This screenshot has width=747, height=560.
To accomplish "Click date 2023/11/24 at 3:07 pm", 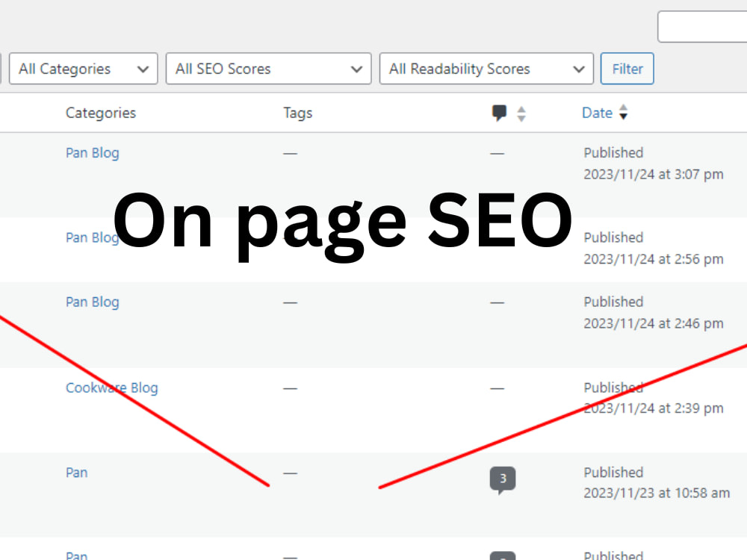I will point(654,174).
